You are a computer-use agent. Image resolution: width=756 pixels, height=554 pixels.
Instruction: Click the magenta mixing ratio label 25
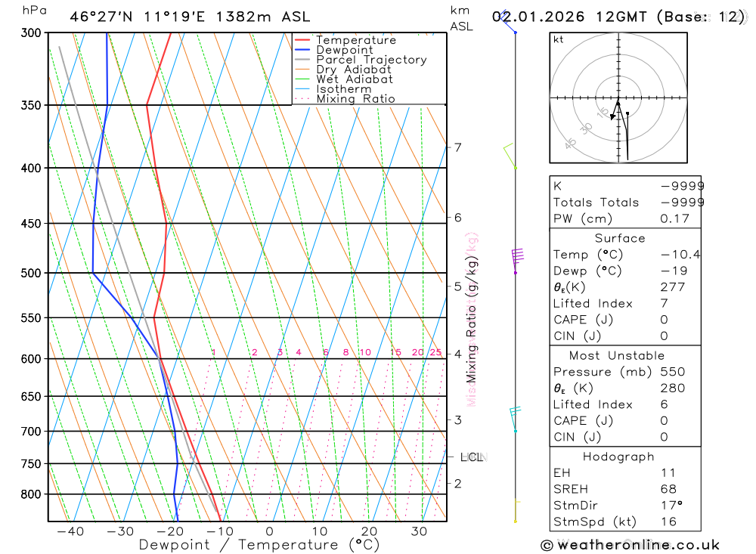point(436,352)
